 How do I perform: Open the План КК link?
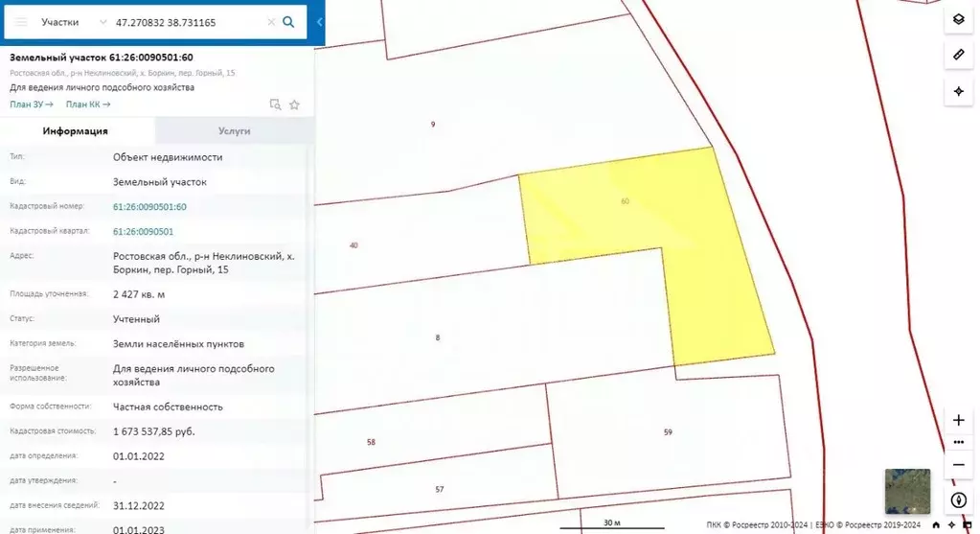tap(88, 104)
